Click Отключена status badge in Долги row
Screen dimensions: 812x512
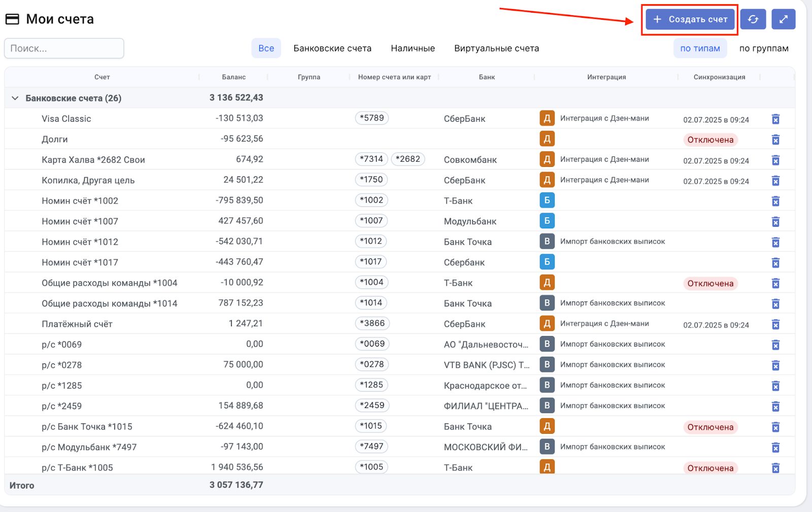(710, 140)
